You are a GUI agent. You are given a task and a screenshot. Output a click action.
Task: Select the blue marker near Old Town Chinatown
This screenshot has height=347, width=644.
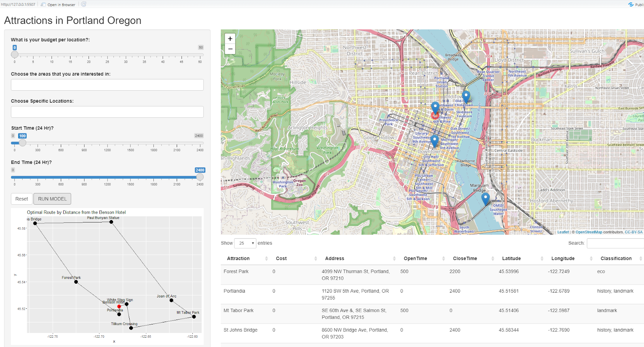pos(466,97)
